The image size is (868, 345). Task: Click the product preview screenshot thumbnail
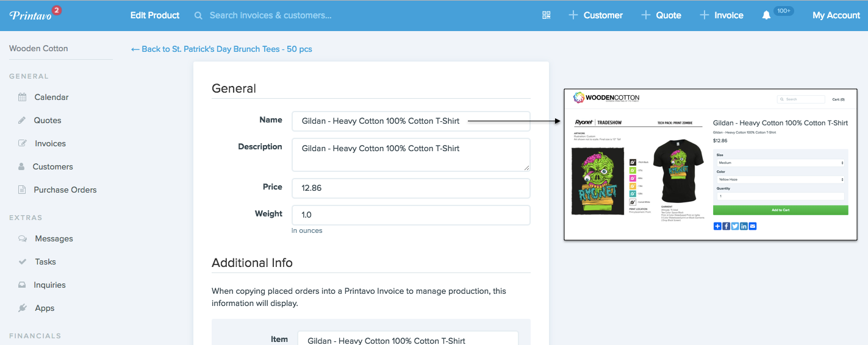tap(711, 165)
